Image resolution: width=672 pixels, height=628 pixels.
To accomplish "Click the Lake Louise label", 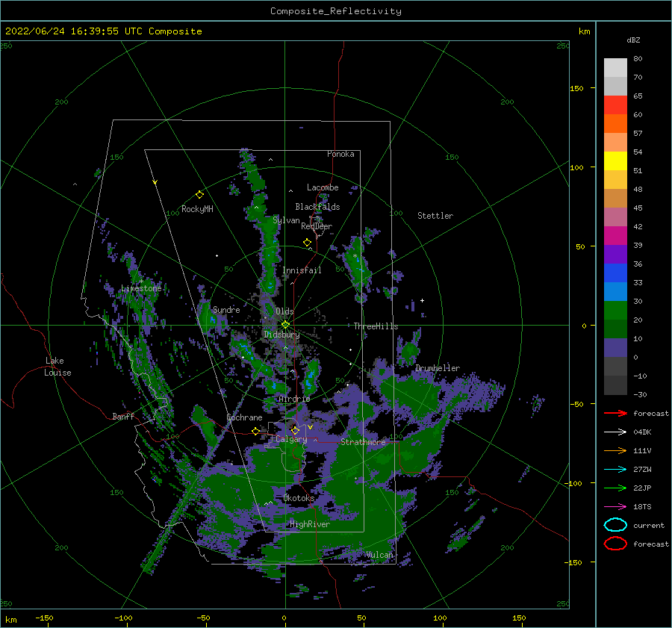I will click(57, 367).
